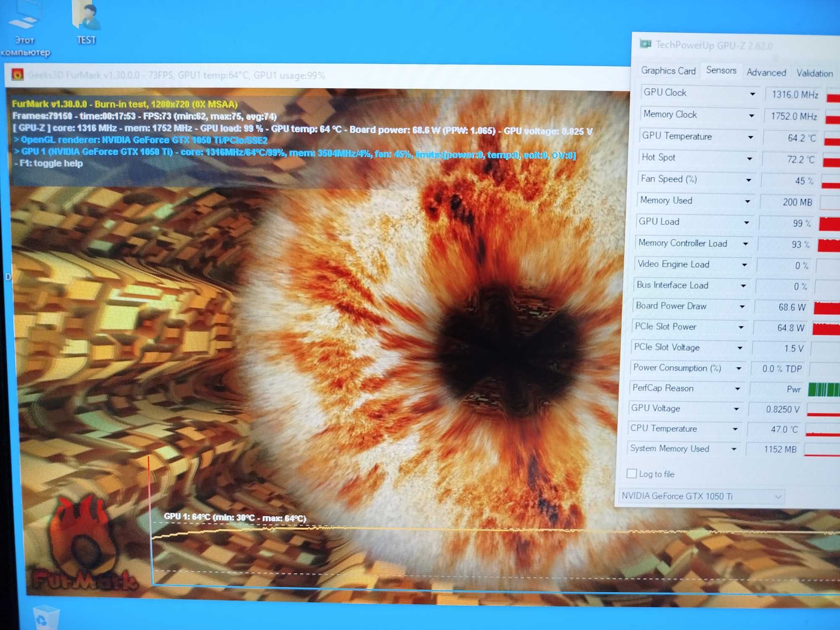The height and width of the screenshot is (630, 840).
Task: Open the Advanced tab in GPU-Z
Action: [x=766, y=72]
